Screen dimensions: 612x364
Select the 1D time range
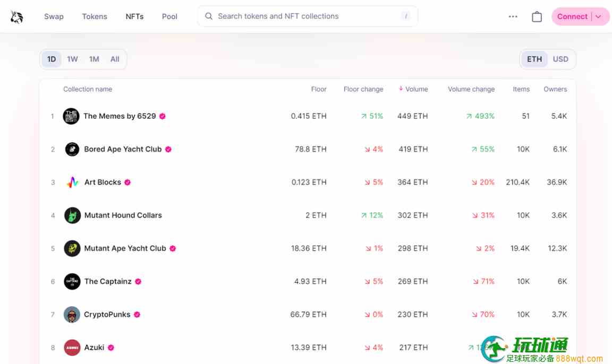point(52,59)
